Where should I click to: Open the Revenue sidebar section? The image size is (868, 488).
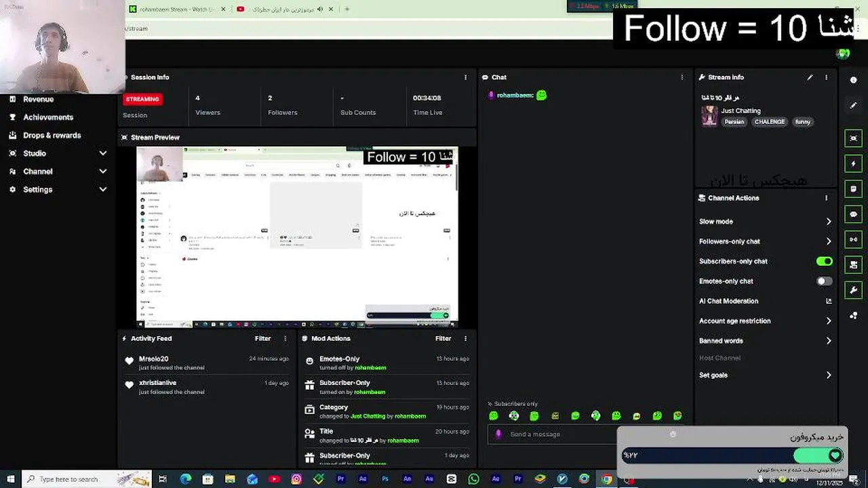(x=38, y=99)
